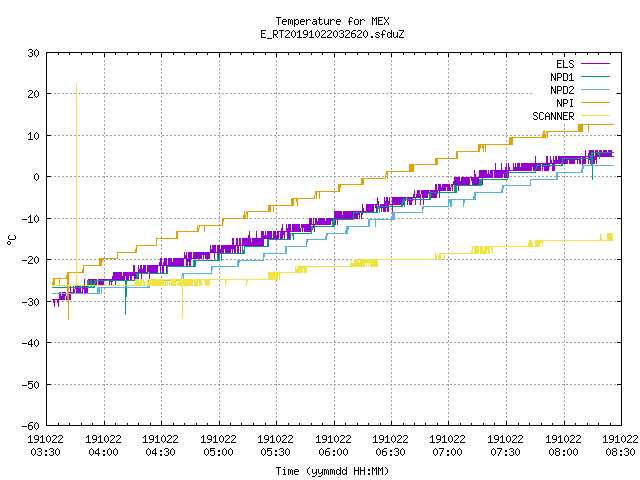The image size is (640, 480).
Task: Click the yellow SCANNER downward spike near 04:40
Action: (x=182, y=300)
